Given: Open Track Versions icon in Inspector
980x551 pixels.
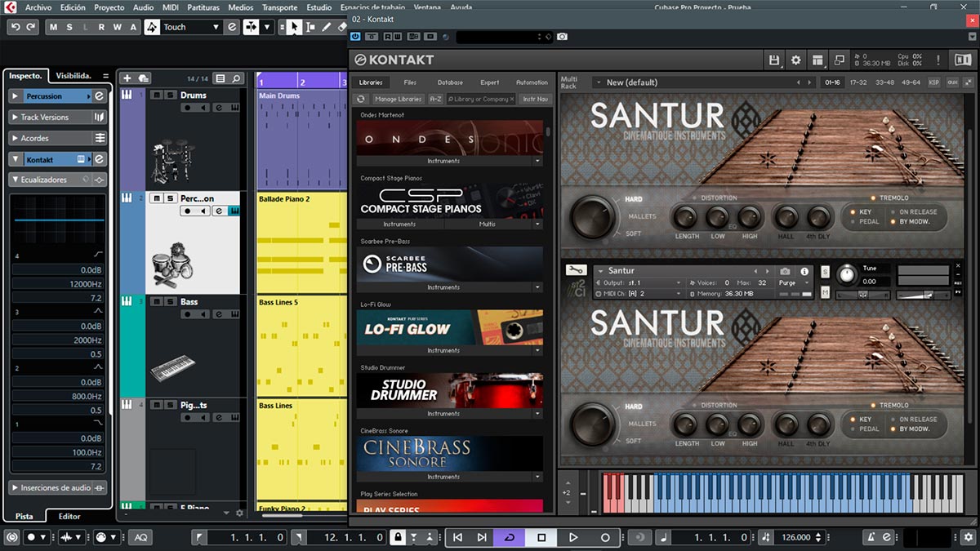Looking at the screenshot, I should click(x=100, y=117).
